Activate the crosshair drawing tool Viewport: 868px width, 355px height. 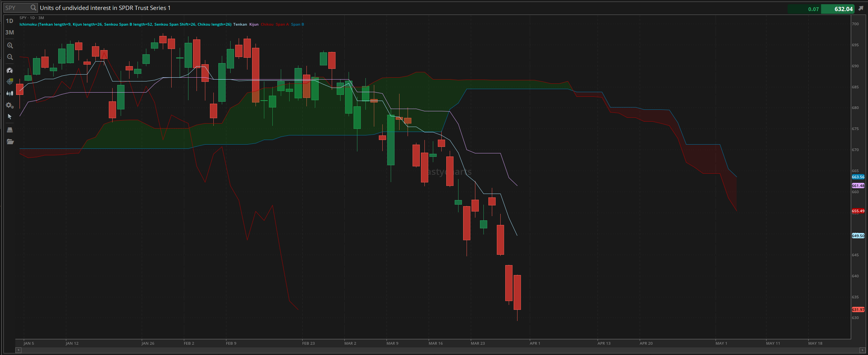point(10,81)
